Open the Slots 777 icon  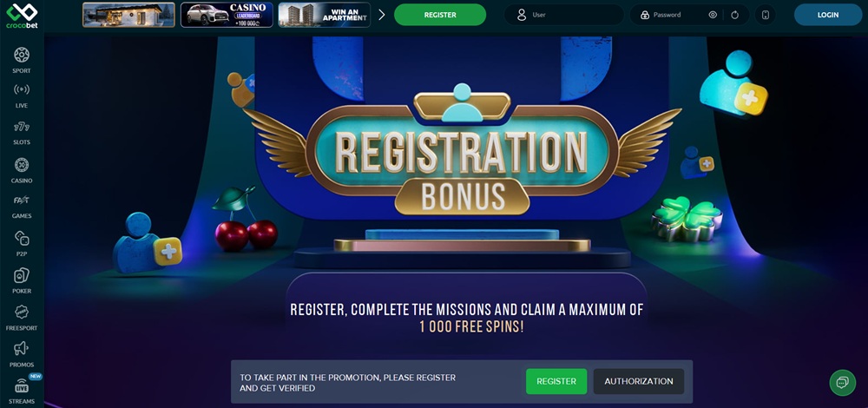coord(22,127)
